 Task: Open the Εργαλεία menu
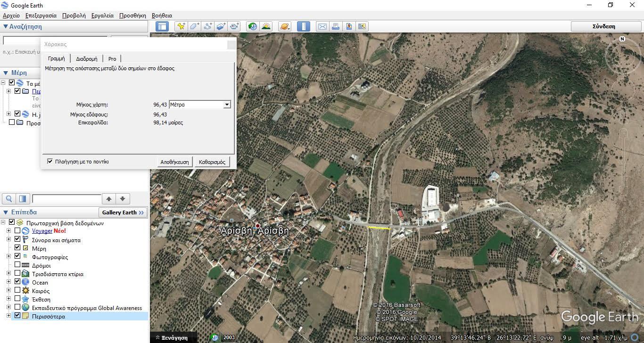point(102,16)
